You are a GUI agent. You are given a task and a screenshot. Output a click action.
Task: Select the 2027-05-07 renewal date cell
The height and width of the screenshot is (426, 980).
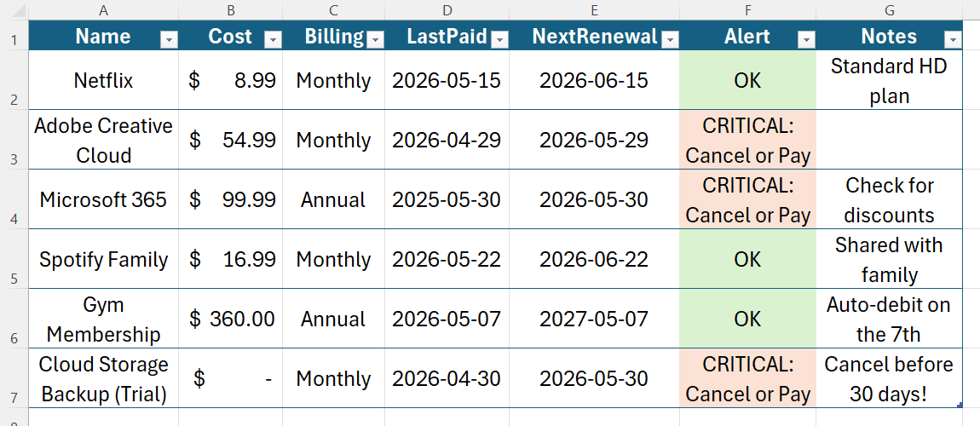594,319
